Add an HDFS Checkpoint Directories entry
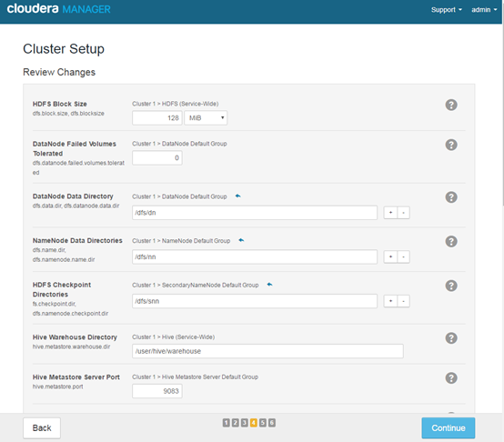The width and height of the screenshot is (504, 442). 390,301
